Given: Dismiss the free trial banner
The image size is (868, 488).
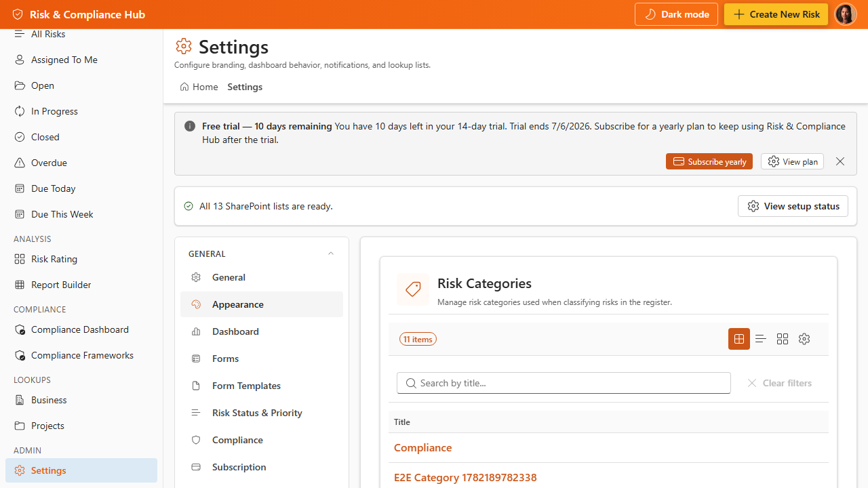Looking at the screenshot, I should tap(840, 161).
